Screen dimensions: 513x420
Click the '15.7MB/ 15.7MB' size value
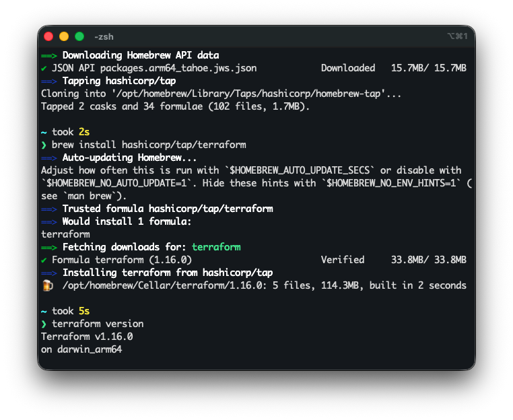(x=429, y=68)
